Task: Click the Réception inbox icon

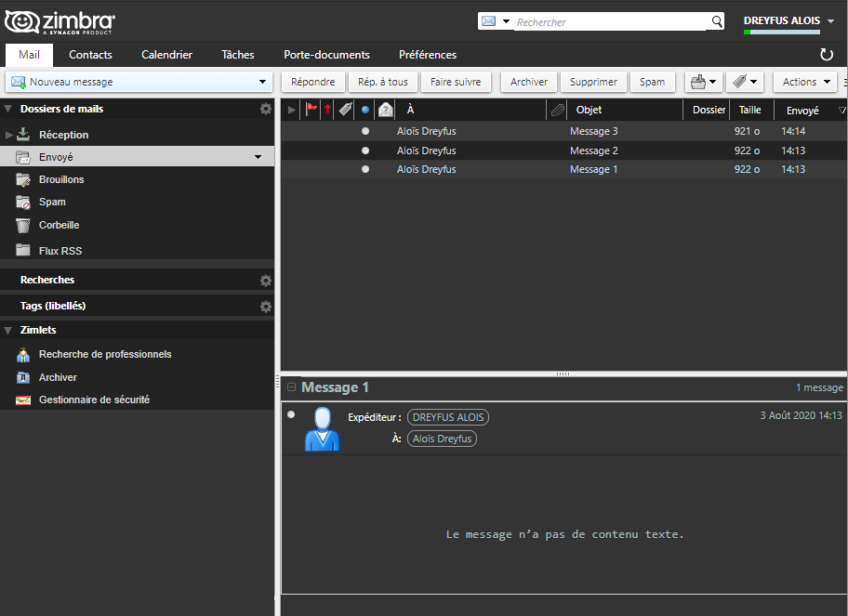Action: (23, 134)
